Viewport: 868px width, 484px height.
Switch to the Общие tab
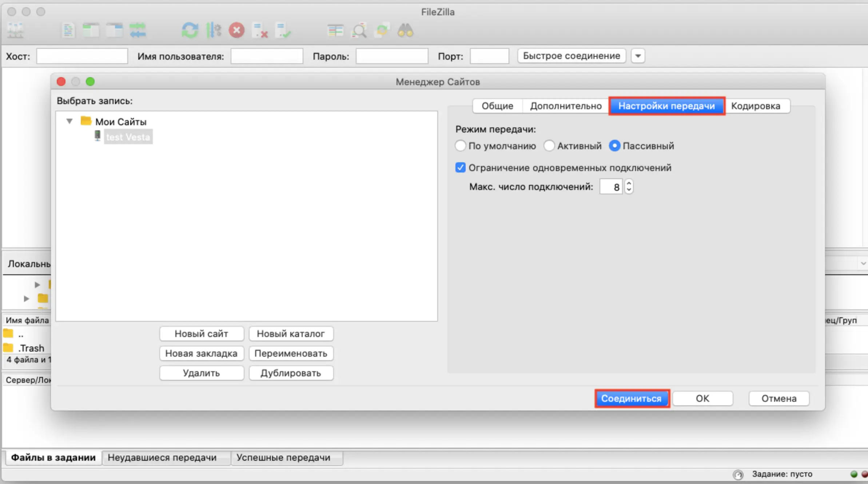click(497, 106)
